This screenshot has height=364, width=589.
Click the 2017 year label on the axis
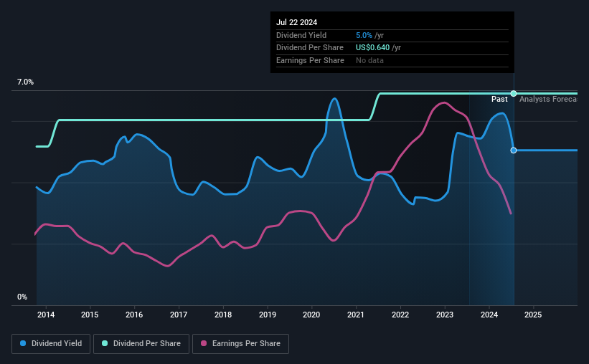point(179,315)
